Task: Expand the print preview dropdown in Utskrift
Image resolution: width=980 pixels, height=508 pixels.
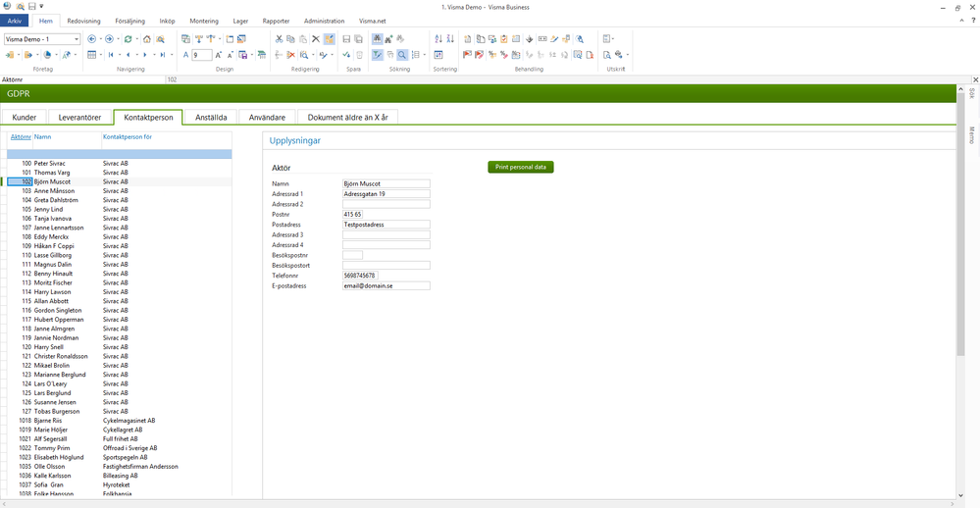Action: click(x=628, y=55)
